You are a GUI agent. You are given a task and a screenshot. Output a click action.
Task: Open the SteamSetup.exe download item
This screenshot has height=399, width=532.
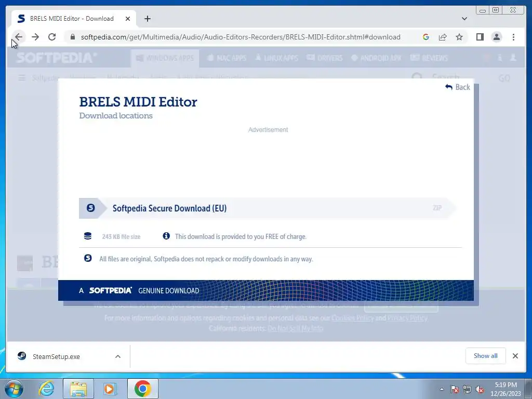[x=56, y=356]
